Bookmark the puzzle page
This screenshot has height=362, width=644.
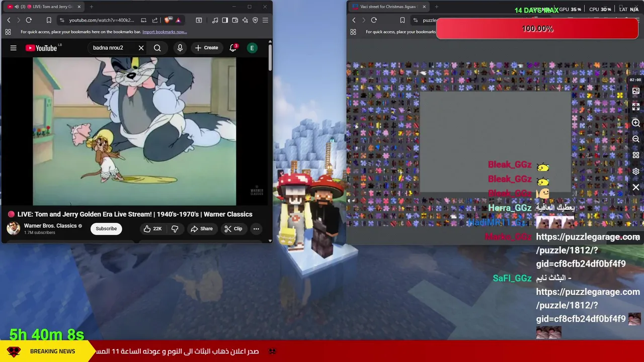point(402,20)
